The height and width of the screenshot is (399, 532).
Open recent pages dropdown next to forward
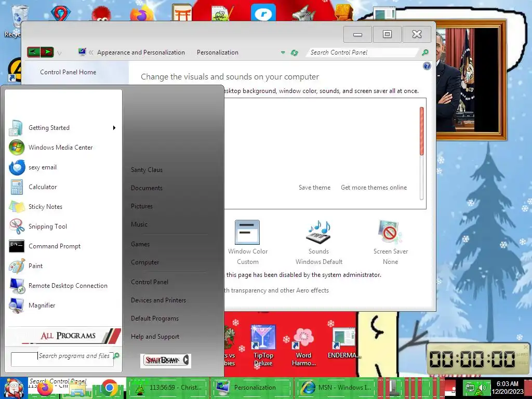pyautogui.click(x=59, y=53)
